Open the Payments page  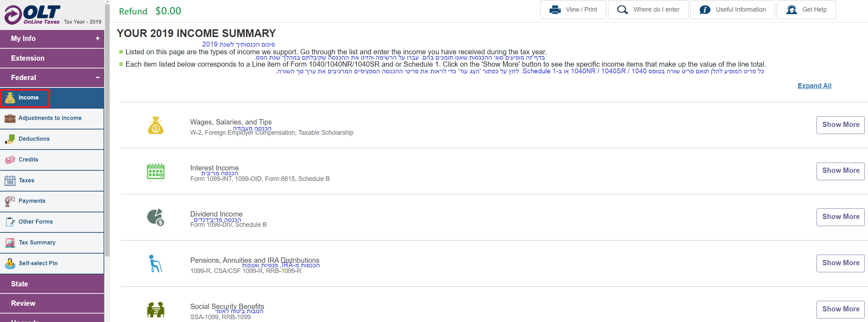pyautogui.click(x=52, y=201)
